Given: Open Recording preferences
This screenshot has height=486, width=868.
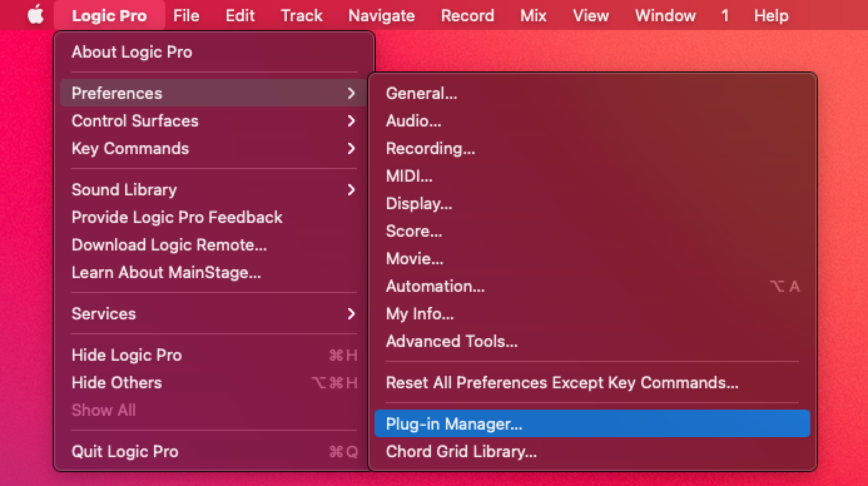Looking at the screenshot, I should click(592, 148).
